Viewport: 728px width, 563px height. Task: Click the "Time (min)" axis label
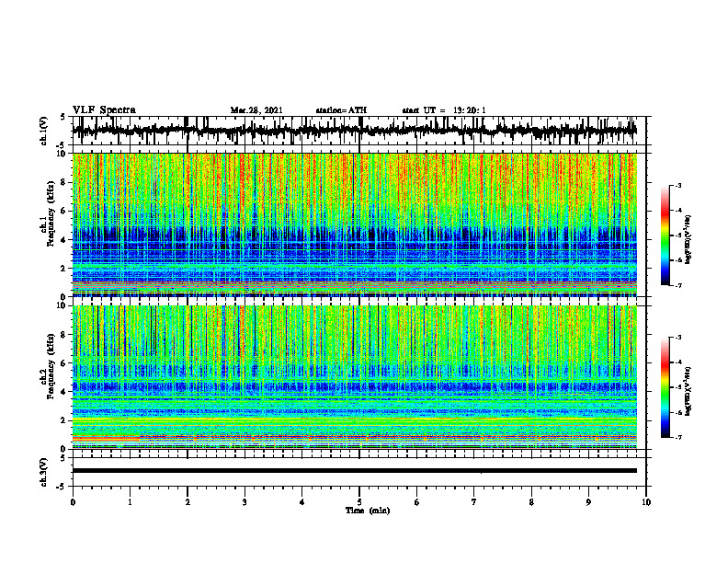(368, 511)
